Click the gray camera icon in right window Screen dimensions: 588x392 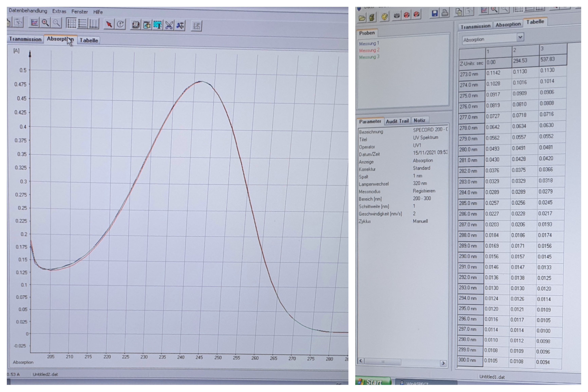pyautogui.click(x=396, y=16)
